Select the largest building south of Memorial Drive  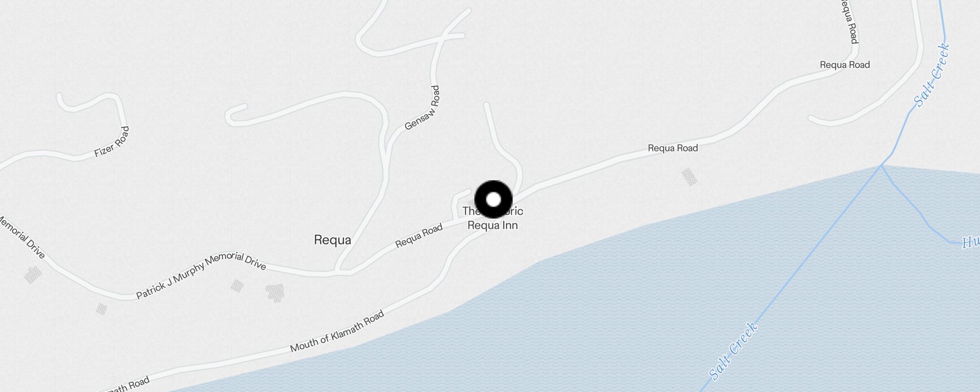pyautogui.click(x=275, y=293)
